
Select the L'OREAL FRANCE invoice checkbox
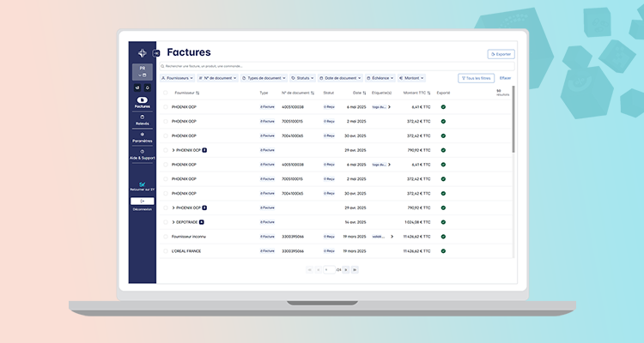pyautogui.click(x=166, y=251)
